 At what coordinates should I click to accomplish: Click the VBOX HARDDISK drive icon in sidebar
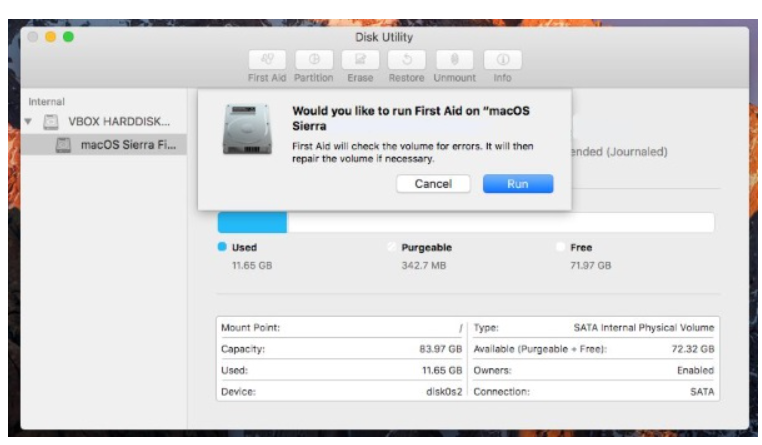(x=51, y=122)
